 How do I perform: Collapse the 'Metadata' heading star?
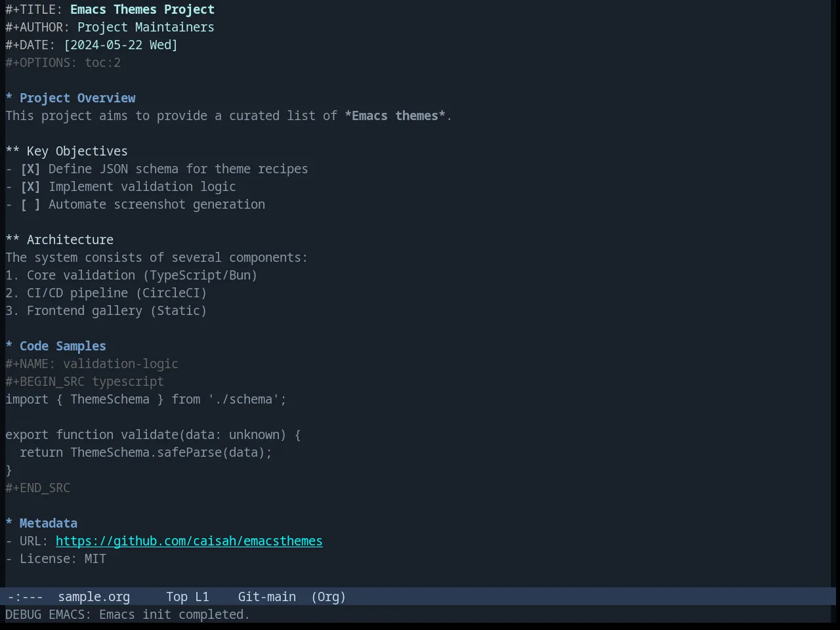9,524
